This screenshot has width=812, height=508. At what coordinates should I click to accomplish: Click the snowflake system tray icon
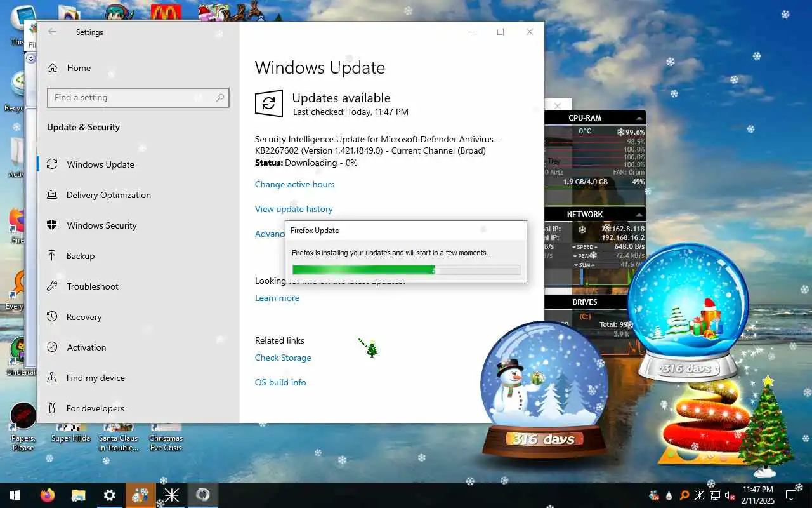699,495
